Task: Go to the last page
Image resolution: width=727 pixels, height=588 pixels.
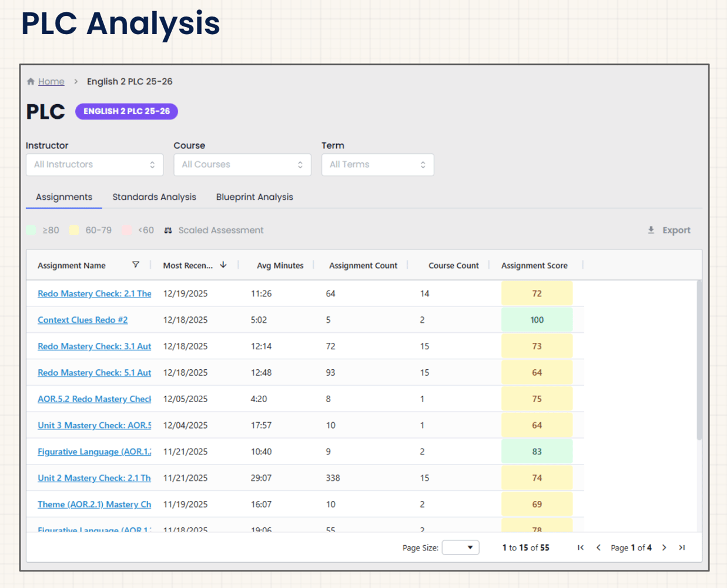Action: 682,547
